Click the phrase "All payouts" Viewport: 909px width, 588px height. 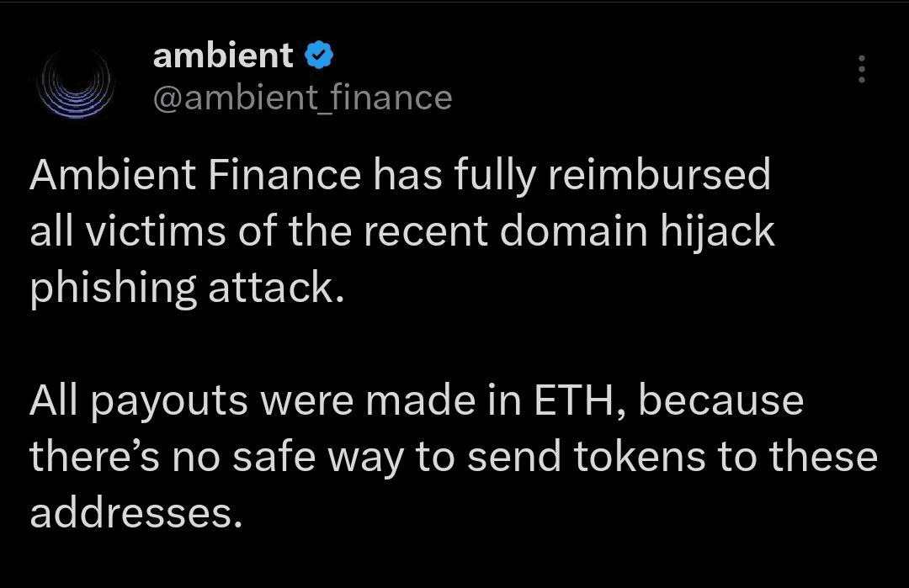pyautogui.click(x=139, y=402)
